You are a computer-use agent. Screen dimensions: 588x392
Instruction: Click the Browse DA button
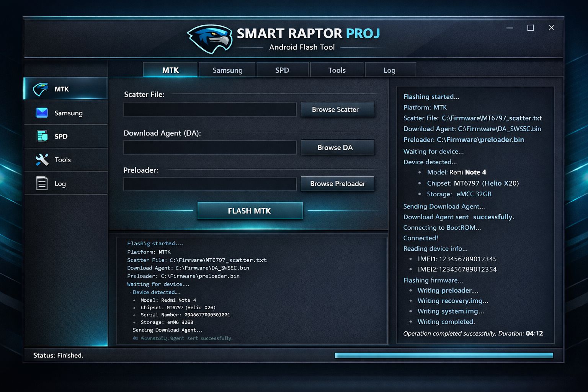[337, 147]
